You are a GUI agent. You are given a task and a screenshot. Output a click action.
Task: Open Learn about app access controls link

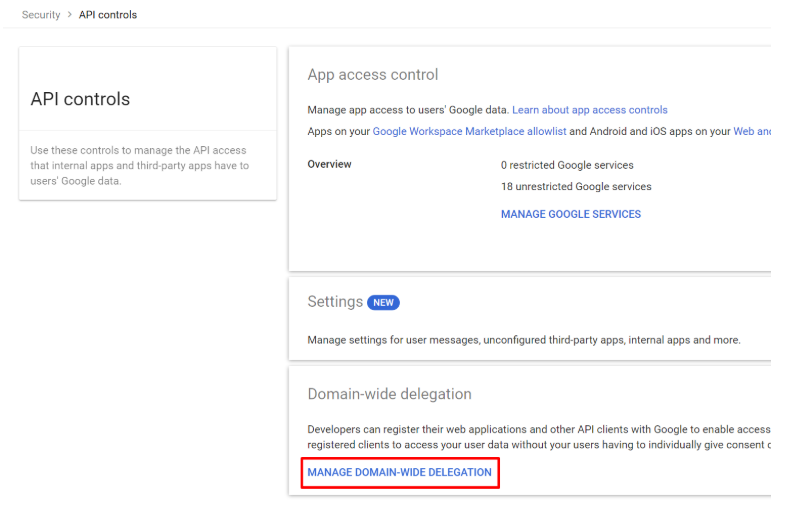tap(589, 110)
